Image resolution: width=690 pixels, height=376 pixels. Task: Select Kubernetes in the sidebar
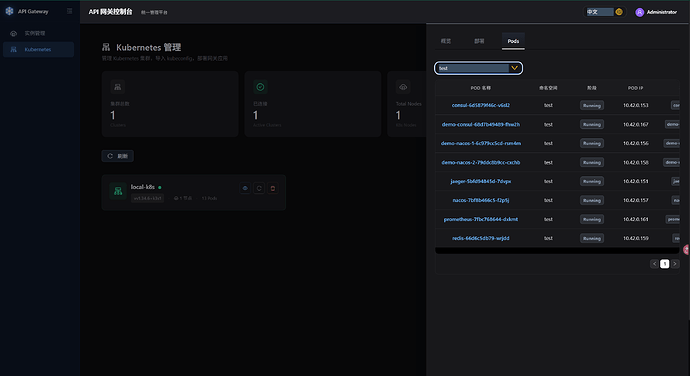[38, 49]
